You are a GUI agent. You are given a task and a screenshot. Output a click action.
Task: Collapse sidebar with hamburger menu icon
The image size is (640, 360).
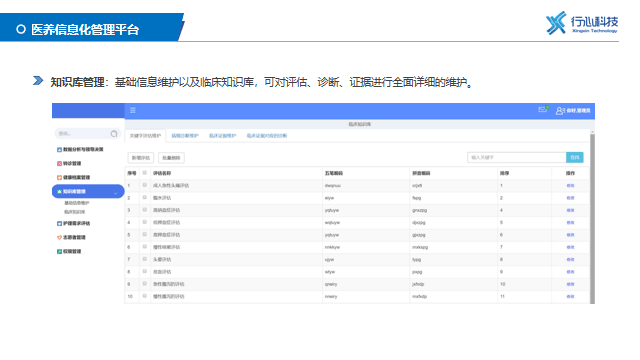click(133, 110)
